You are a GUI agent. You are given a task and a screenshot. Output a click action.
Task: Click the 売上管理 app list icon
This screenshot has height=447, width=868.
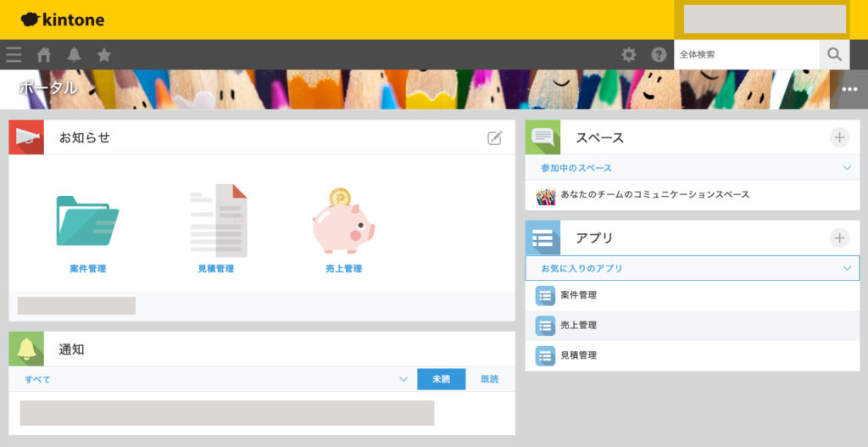545,326
